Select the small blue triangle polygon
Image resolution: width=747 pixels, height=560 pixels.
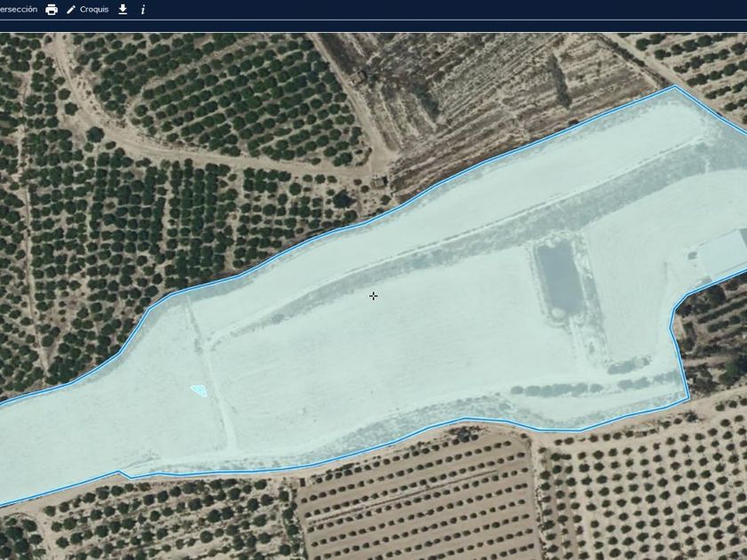[x=200, y=390]
